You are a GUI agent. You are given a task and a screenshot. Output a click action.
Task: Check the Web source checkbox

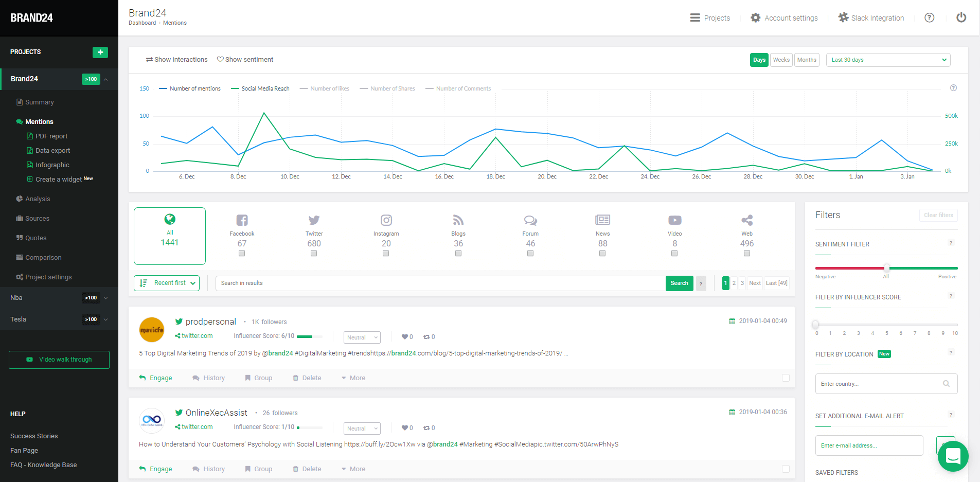747,253
